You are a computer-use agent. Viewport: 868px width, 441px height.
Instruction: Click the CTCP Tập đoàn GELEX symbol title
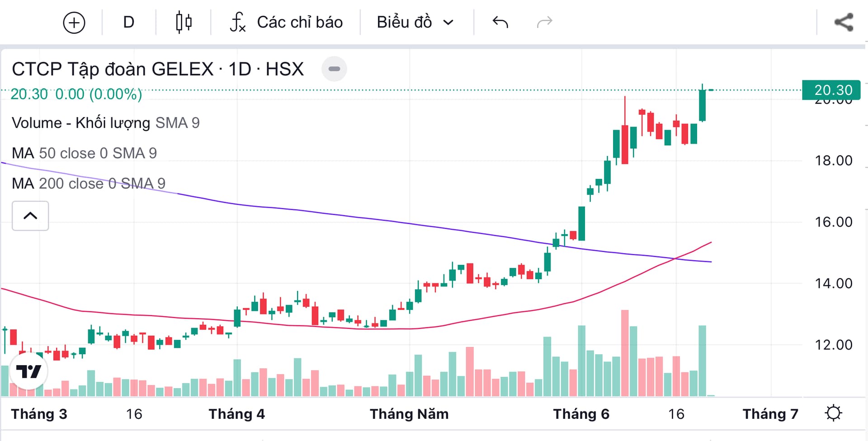pos(157,69)
